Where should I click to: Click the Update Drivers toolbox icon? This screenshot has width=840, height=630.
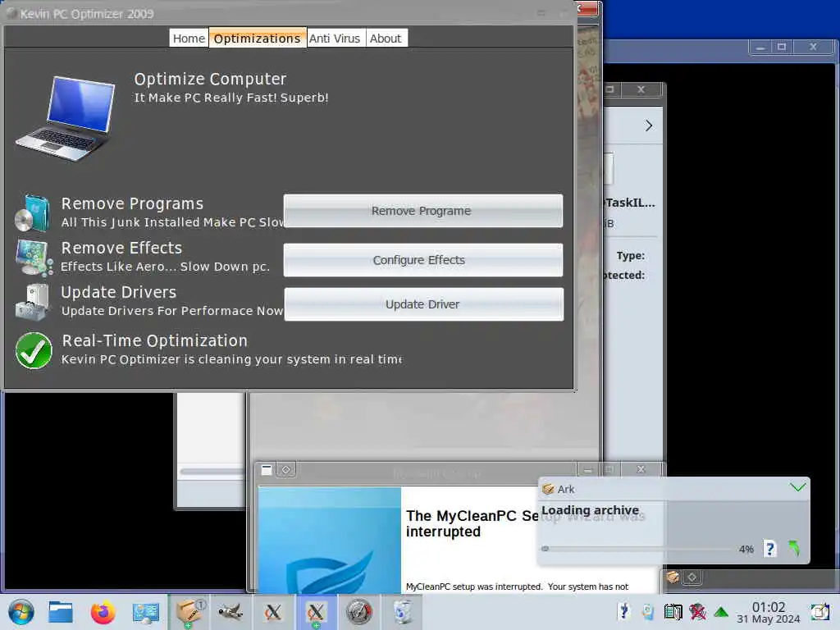(x=32, y=302)
